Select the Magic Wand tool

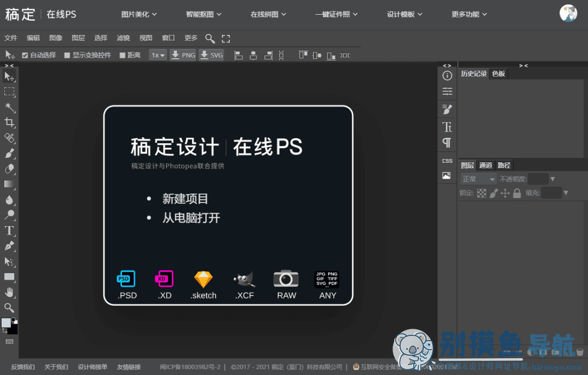[9, 108]
